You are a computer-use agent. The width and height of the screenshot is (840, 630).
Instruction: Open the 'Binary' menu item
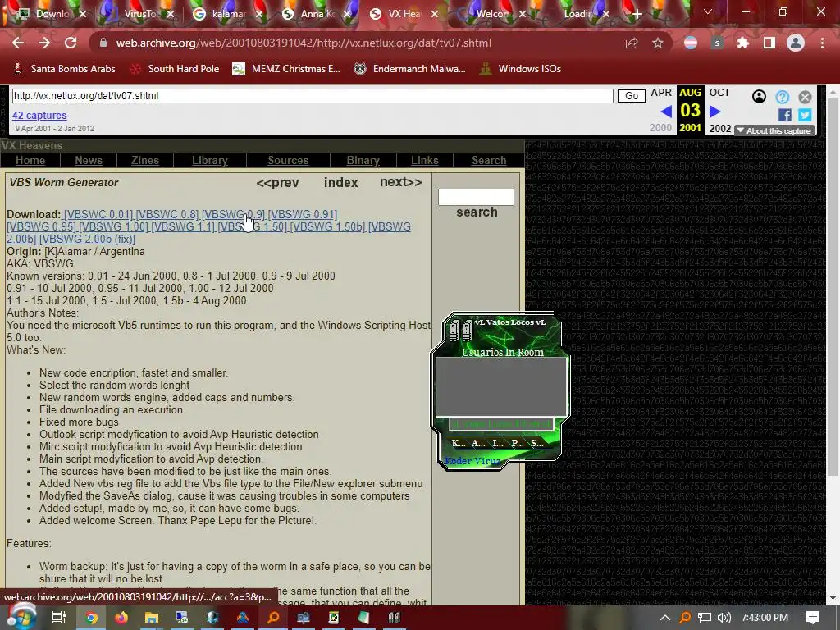click(363, 160)
